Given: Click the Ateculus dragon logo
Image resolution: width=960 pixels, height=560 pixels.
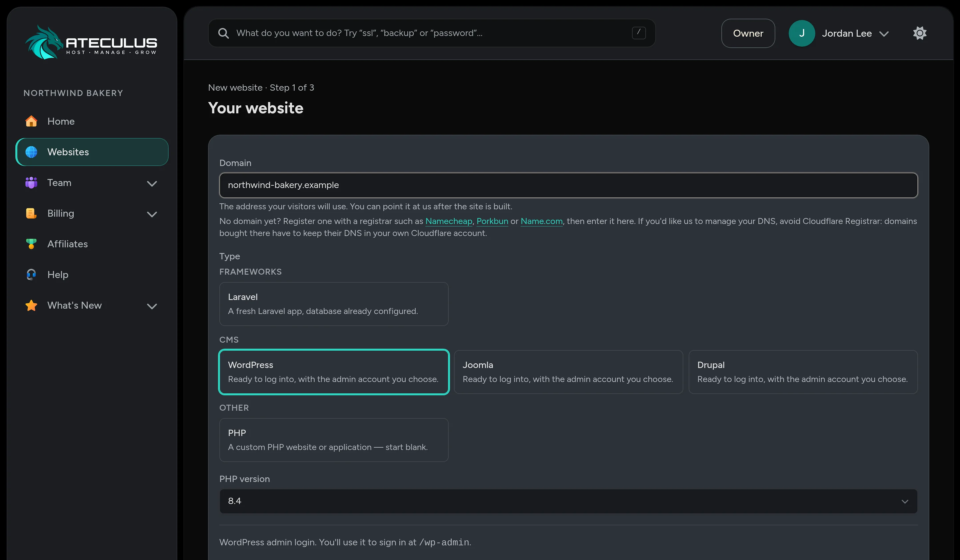Looking at the screenshot, I should click(x=91, y=42).
